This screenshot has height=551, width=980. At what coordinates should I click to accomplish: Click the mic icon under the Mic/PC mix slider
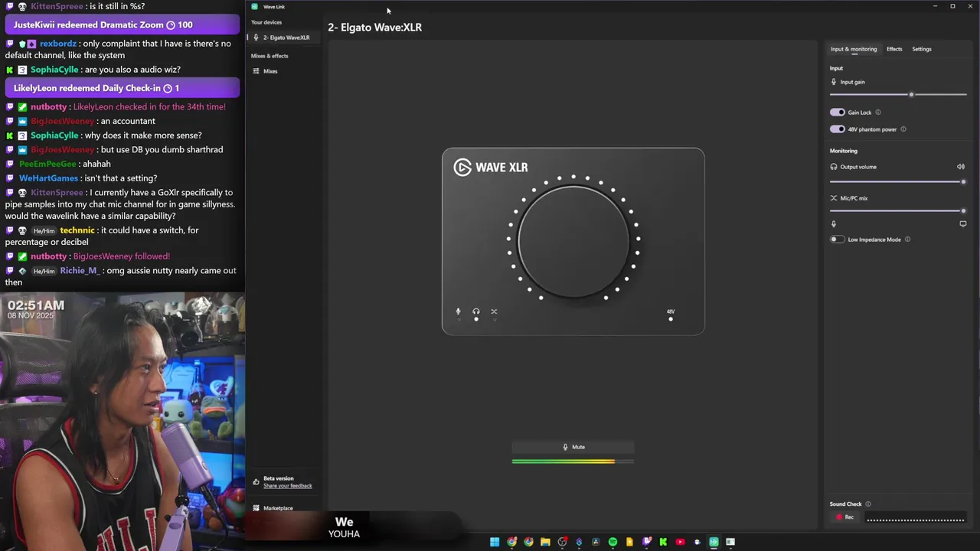pyautogui.click(x=834, y=224)
